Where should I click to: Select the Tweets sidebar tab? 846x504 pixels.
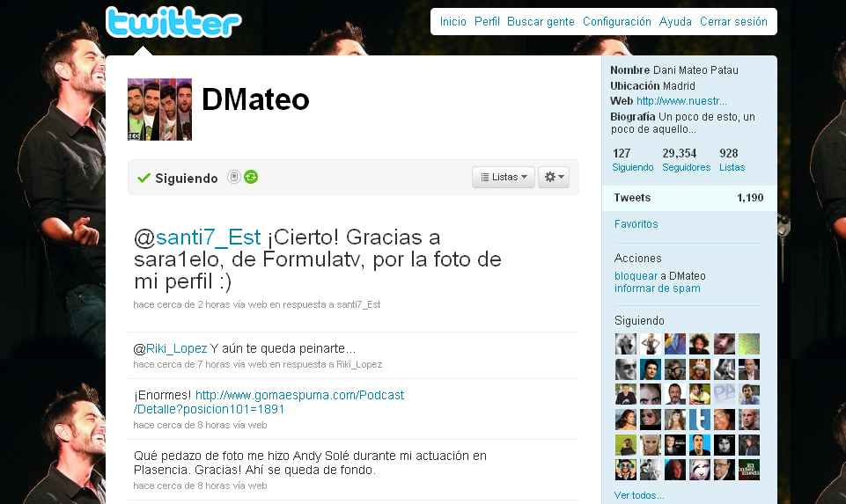click(689, 198)
